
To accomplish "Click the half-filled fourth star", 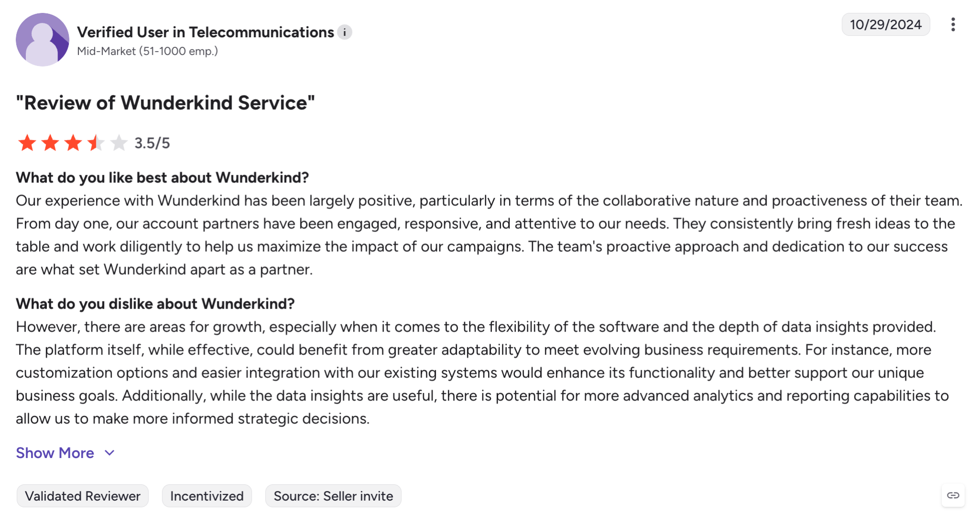I will tap(96, 143).
